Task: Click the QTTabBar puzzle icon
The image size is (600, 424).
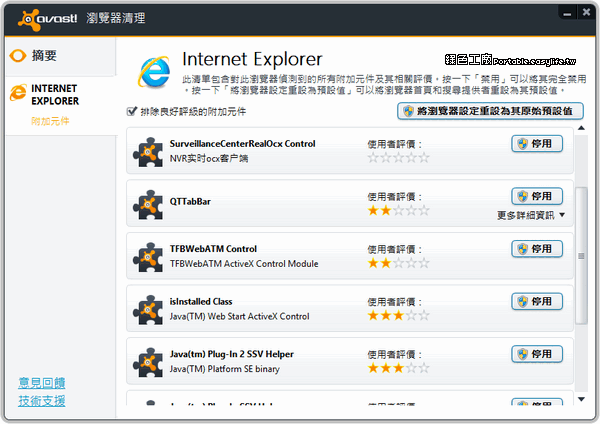Action: click(148, 204)
